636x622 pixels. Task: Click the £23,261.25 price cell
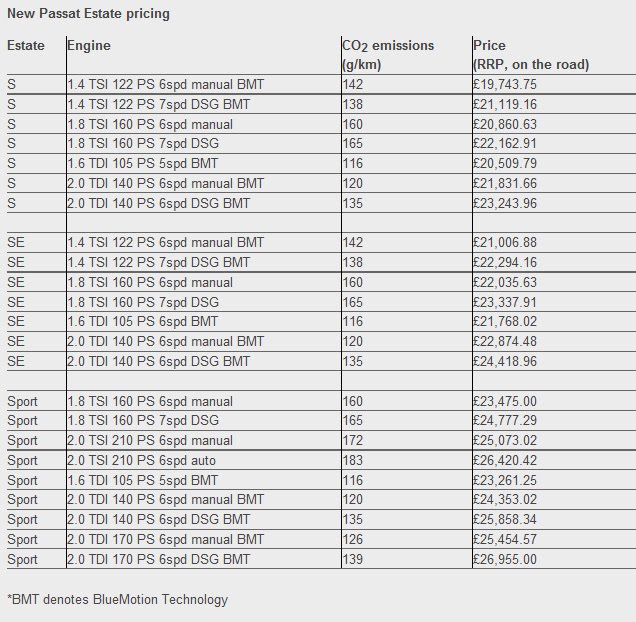[505, 480]
